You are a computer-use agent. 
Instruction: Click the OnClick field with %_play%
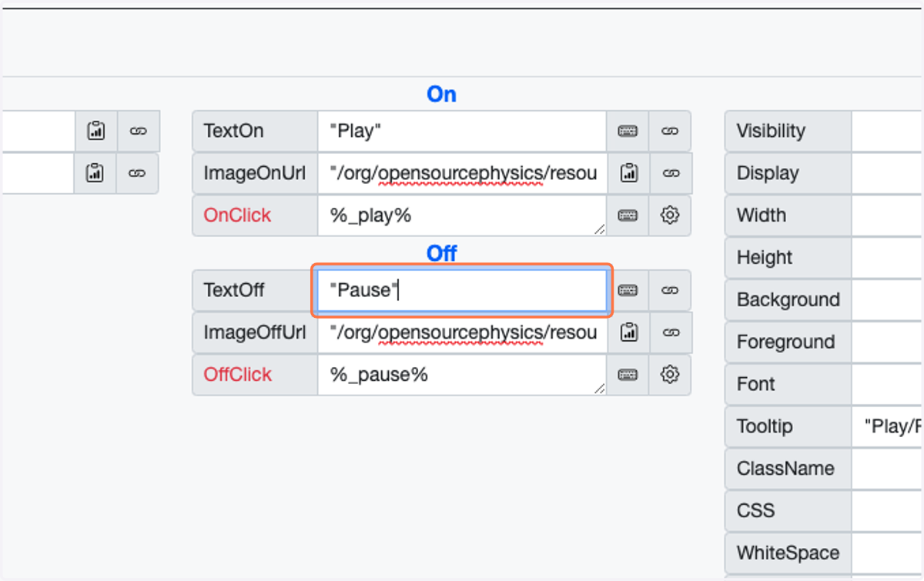(462, 215)
